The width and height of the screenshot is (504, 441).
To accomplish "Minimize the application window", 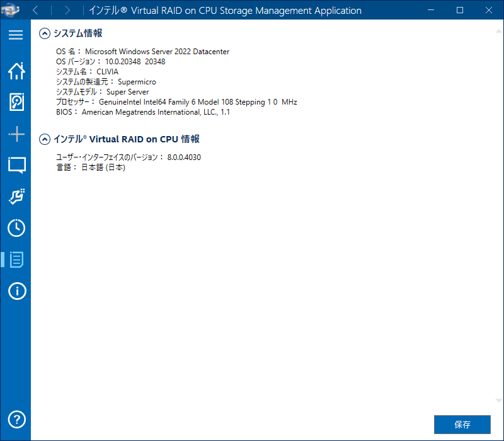I will 432,10.
